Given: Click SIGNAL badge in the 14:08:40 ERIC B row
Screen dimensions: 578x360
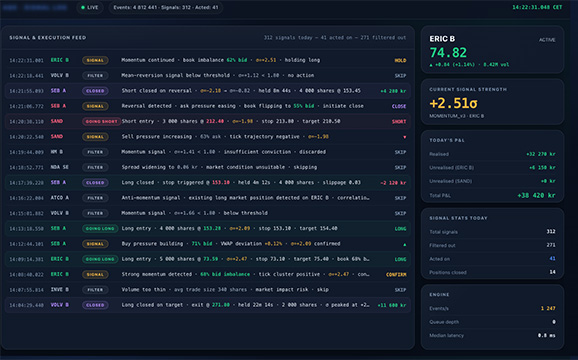Looking at the screenshot, I should (95, 275).
